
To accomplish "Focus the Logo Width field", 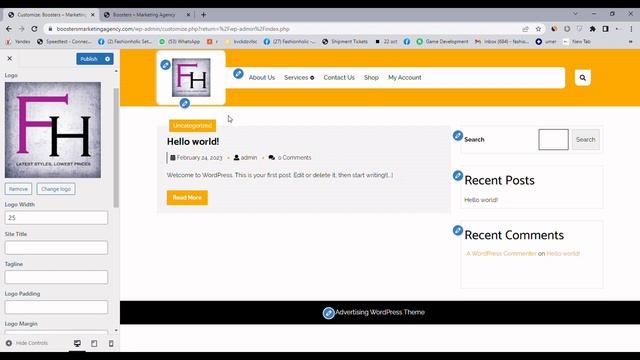I will [x=56, y=218].
